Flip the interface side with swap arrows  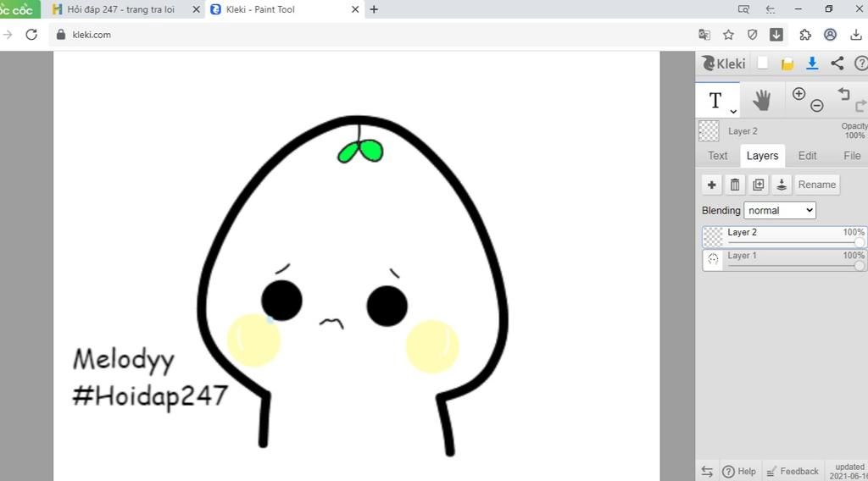pos(707,472)
